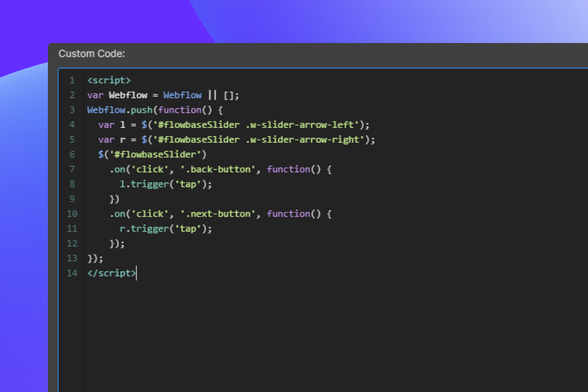Screen dimensions: 588x392
Task: Click line number 1 in the gutter
Action: (x=72, y=80)
